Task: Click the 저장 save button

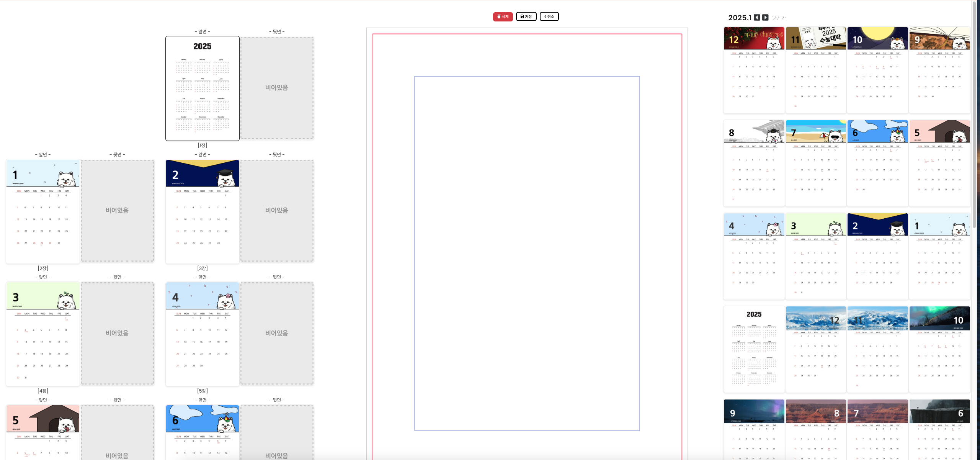Action: point(526,16)
